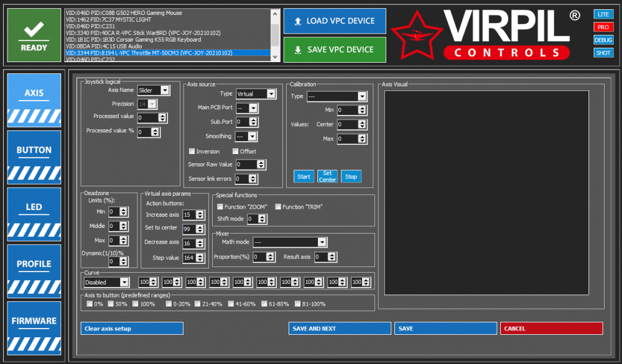622x364 pixels.
Task: Click the Virpil Controls logo
Action: [x=489, y=34]
